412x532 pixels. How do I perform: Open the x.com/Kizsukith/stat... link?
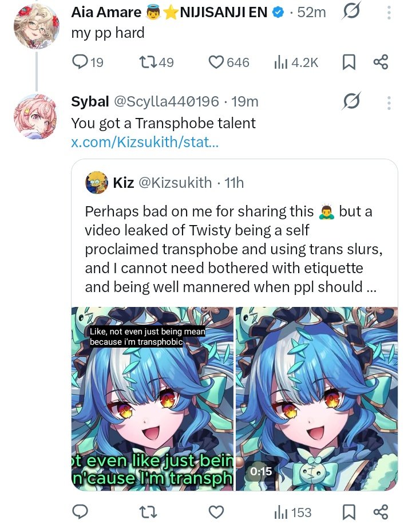tap(145, 142)
